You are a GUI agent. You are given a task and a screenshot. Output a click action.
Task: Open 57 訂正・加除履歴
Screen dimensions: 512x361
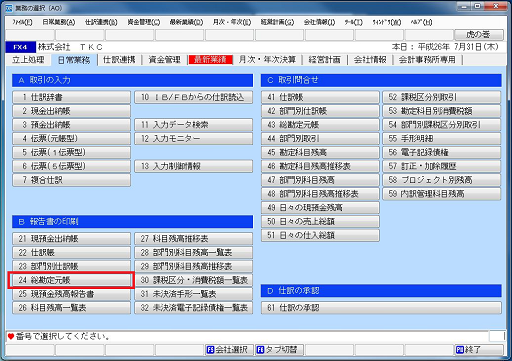442,166
